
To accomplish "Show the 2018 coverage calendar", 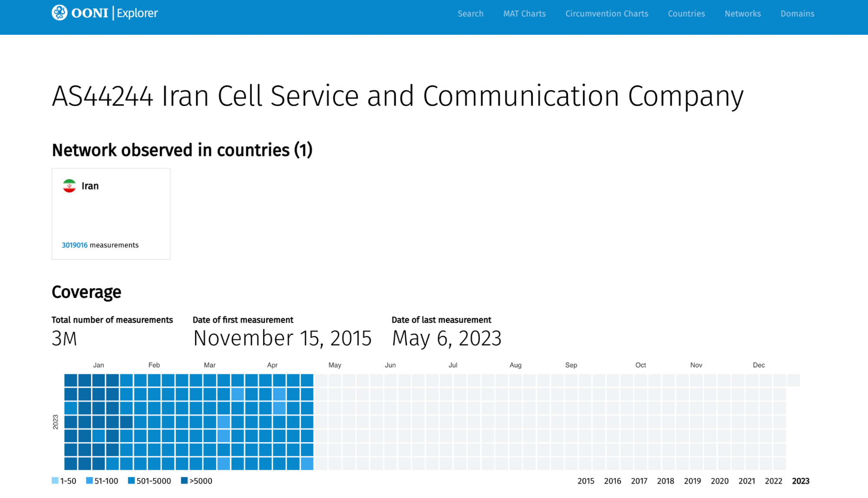I will (x=665, y=481).
